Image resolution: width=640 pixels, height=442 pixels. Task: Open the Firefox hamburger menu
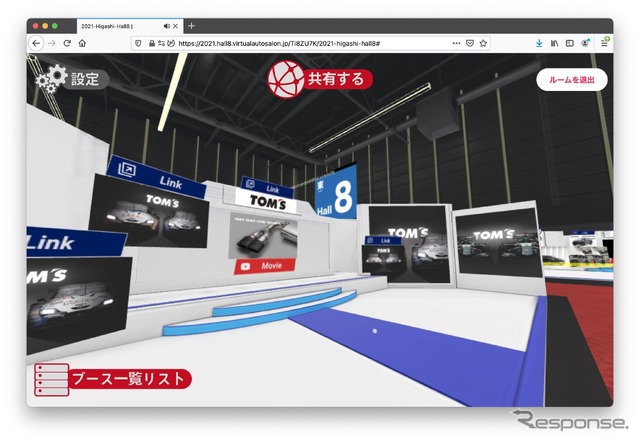click(604, 42)
